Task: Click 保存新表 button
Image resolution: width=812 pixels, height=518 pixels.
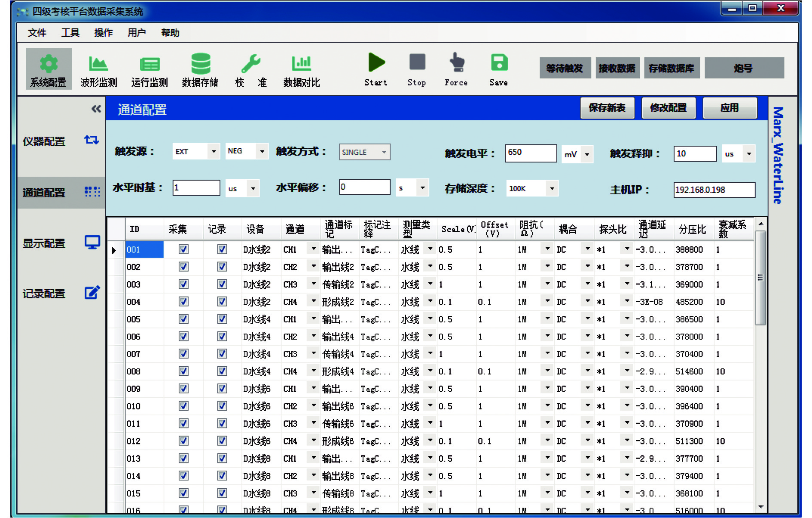Action: 607,107
